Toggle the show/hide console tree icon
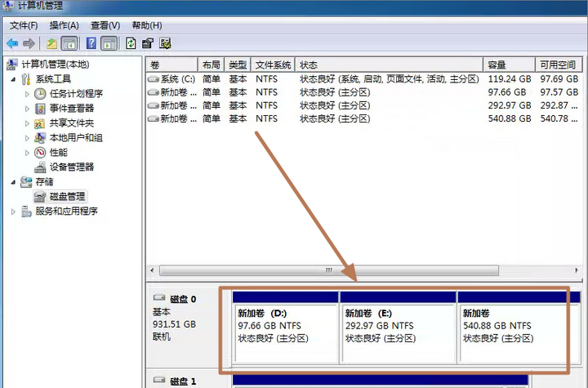 [x=69, y=43]
